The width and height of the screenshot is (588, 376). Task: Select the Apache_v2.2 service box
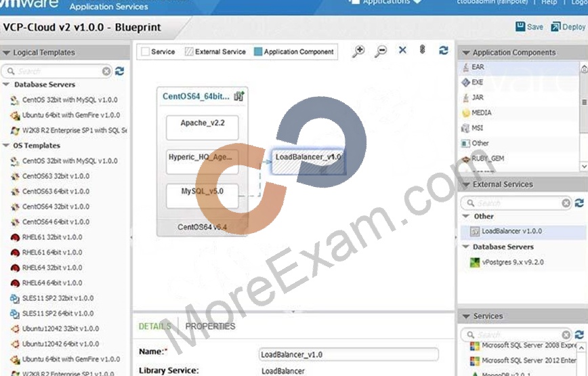point(202,127)
